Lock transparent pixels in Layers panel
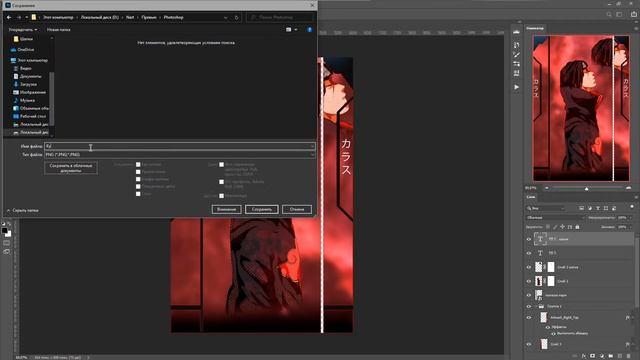 548,227
